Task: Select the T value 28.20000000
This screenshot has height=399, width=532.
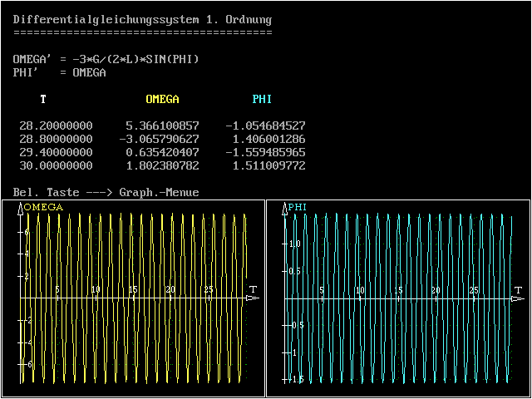Action: [x=56, y=126]
